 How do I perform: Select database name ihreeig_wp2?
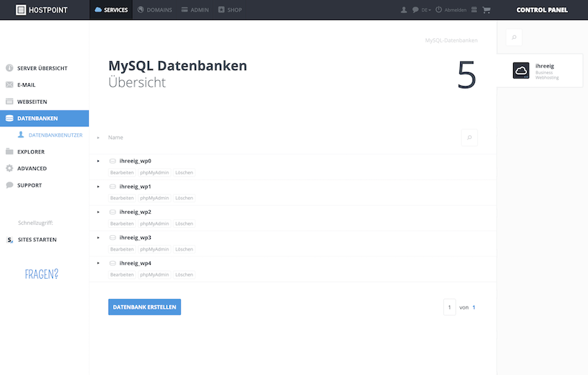click(135, 212)
